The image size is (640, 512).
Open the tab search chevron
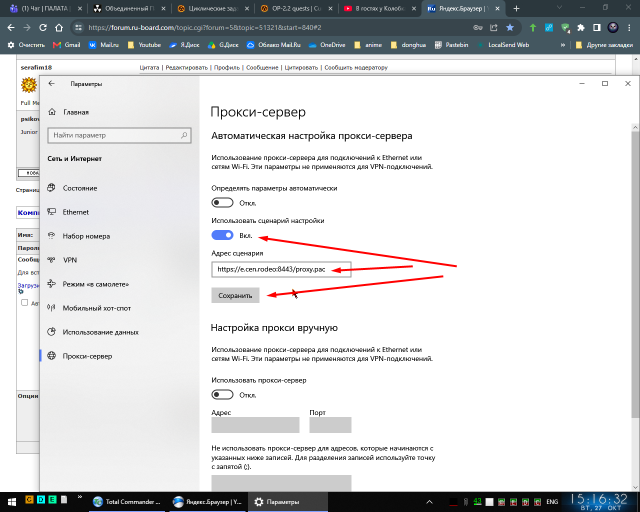point(559,7)
